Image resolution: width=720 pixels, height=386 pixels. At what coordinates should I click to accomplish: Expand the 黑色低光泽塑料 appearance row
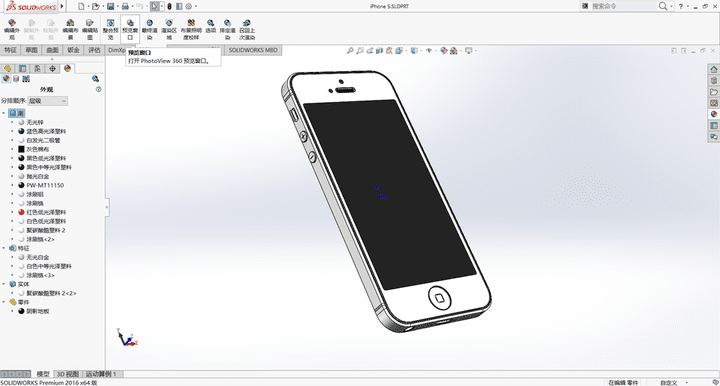point(12,158)
